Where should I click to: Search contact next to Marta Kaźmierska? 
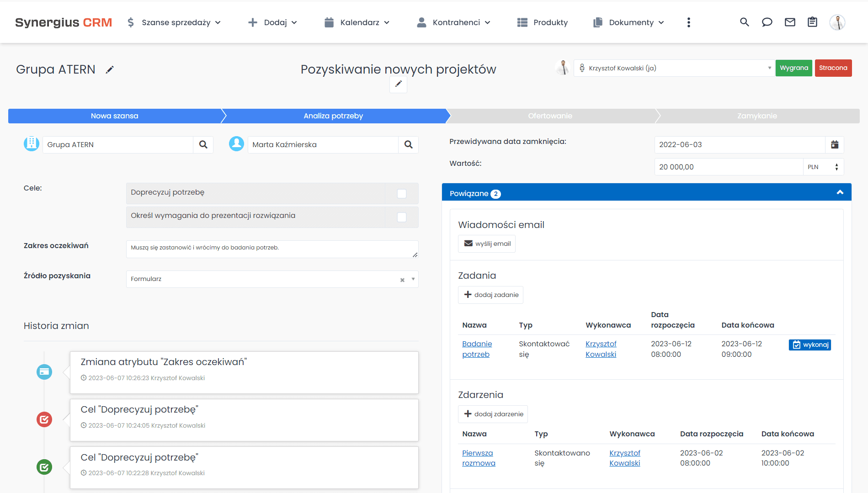(x=408, y=145)
